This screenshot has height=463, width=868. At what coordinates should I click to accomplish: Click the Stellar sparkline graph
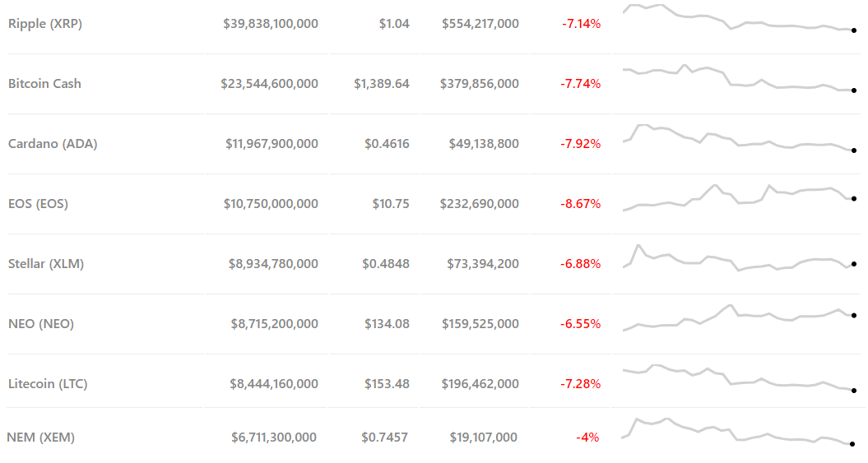739,260
